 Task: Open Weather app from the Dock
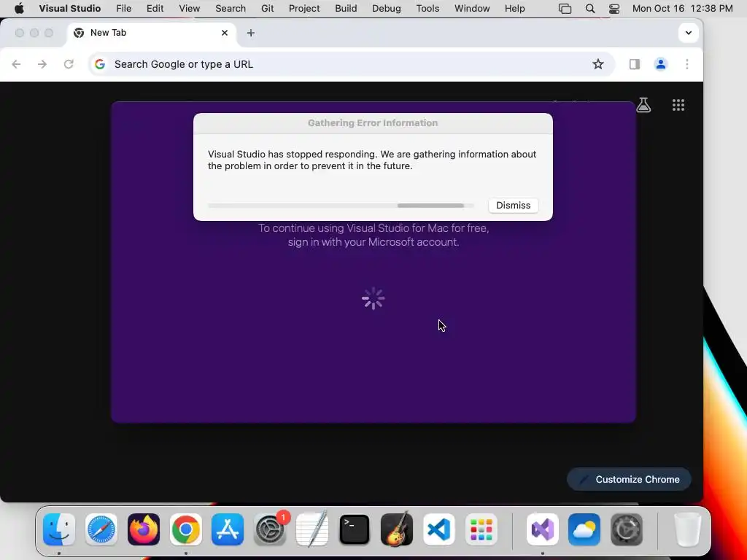(584, 529)
